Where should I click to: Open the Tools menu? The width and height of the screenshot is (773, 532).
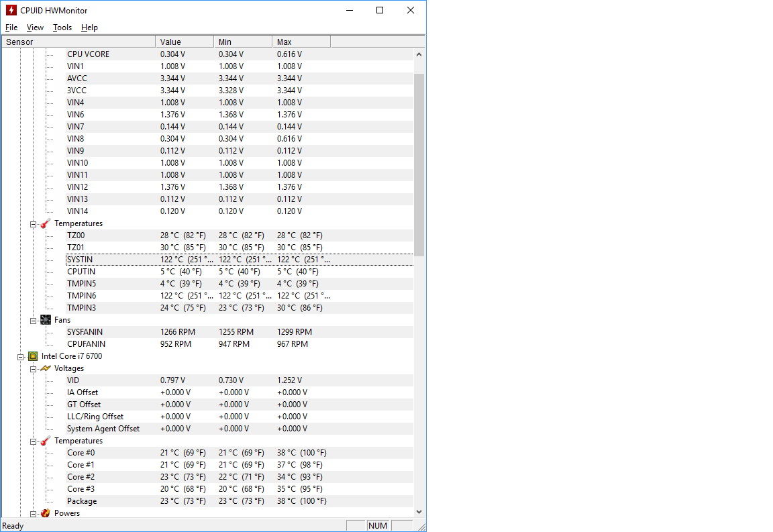(x=62, y=28)
